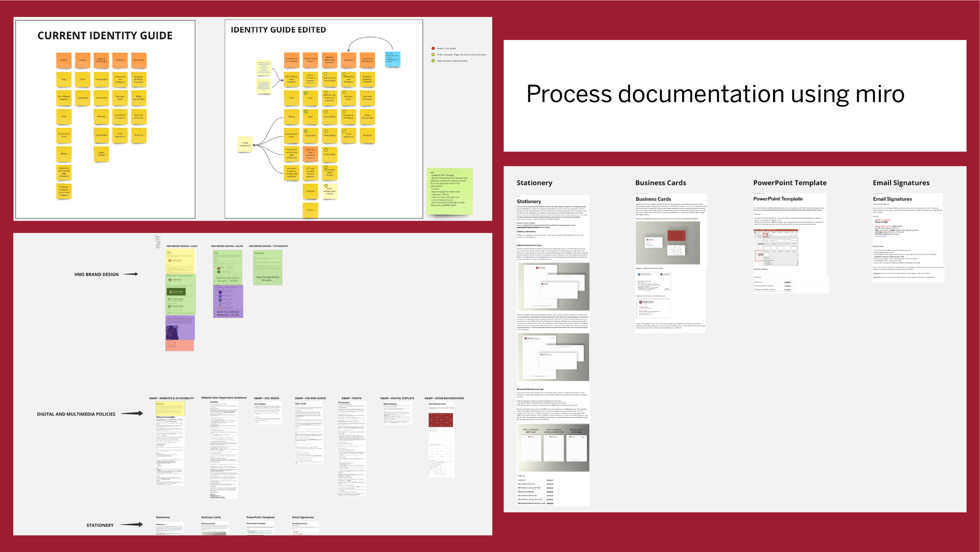Image resolution: width=980 pixels, height=552 pixels.
Task: Select the blue 'fix more downloads' sticky note
Action: point(392,59)
